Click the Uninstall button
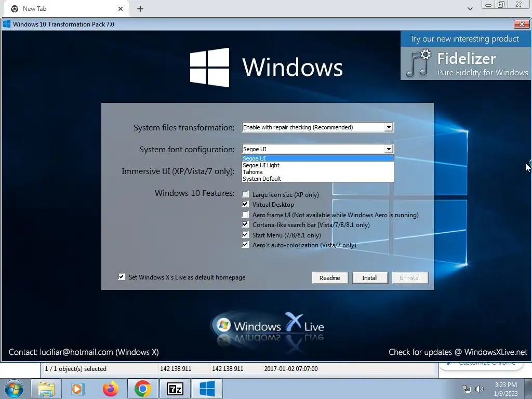Viewport: 532px width, 399px height. (410, 278)
